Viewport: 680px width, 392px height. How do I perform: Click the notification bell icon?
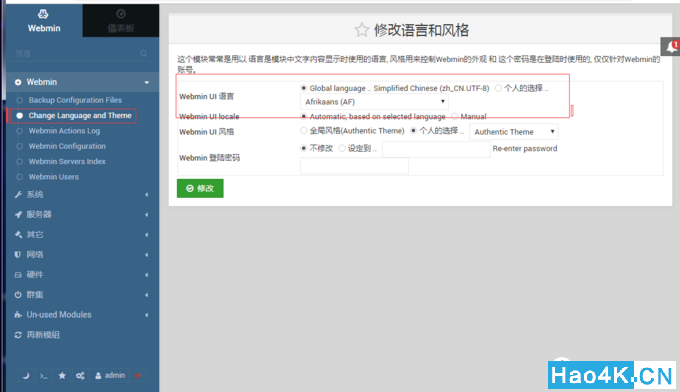[671, 46]
